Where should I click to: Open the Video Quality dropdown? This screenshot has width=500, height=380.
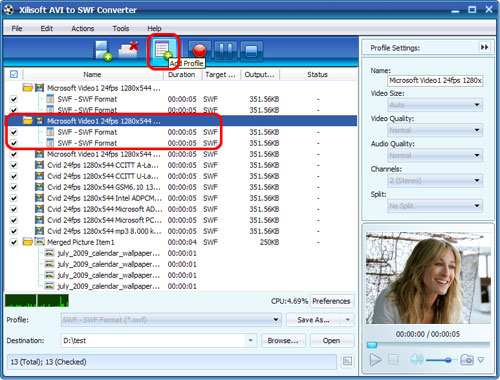coord(435,130)
